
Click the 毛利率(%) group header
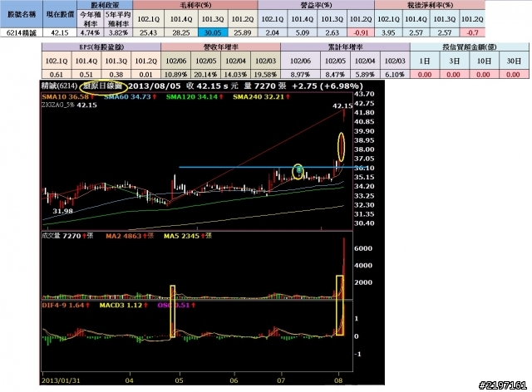195,5
